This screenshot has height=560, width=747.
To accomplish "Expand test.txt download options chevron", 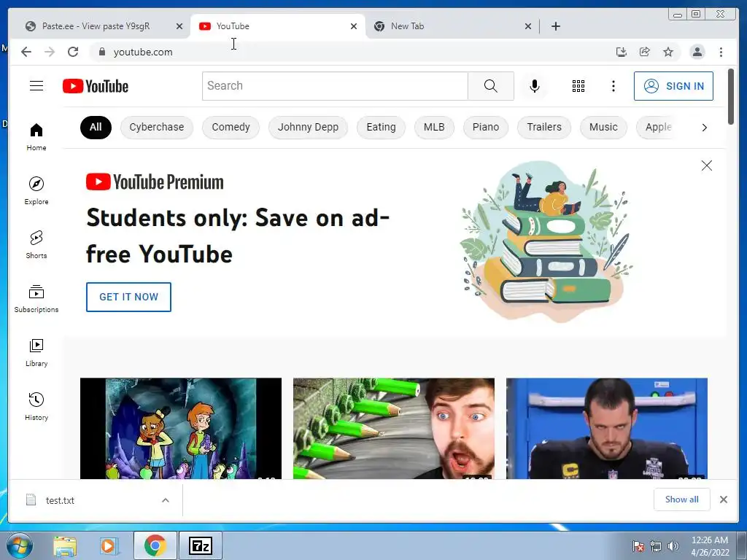I will [166, 500].
